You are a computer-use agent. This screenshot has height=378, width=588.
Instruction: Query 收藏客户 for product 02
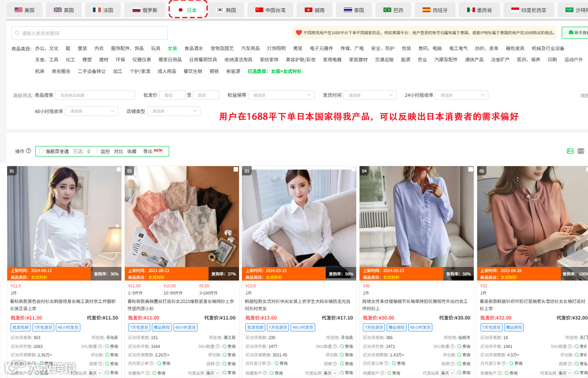pos(159,373)
